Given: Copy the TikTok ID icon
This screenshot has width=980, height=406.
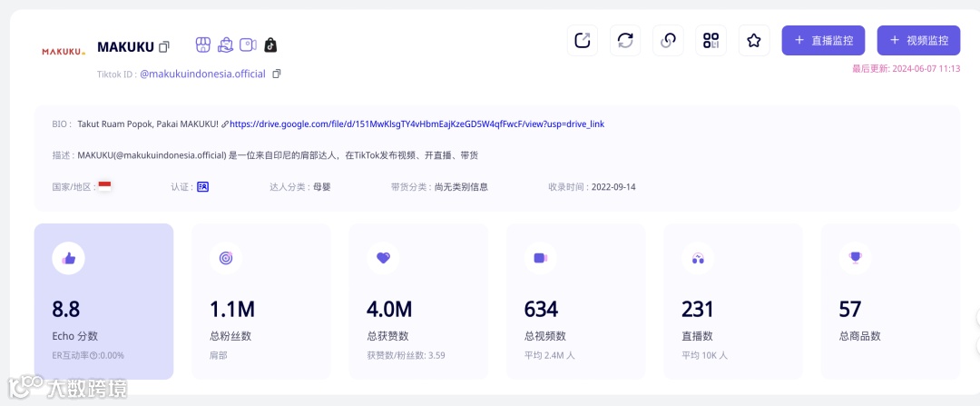Looking at the screenshot, I should [x=277, y=74].
